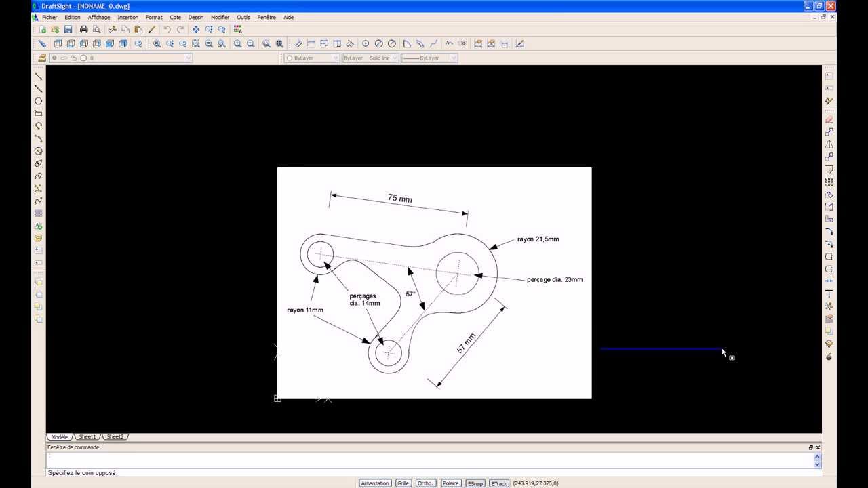
Task: Select the Rectangle tool in left toolbar
Action: coord(39,113)
